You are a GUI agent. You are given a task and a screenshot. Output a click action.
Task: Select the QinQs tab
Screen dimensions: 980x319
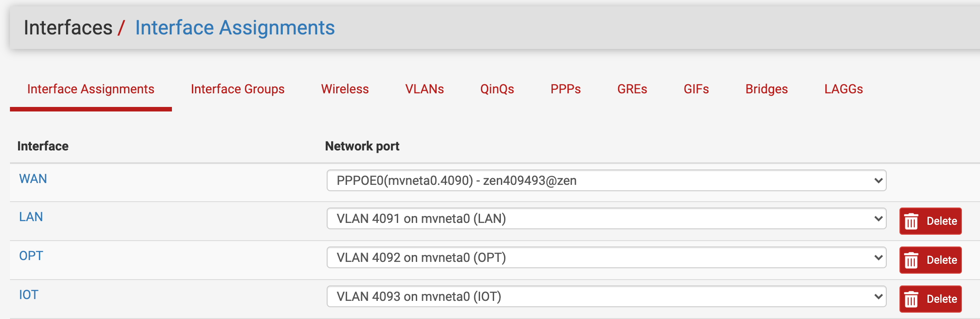497,89
